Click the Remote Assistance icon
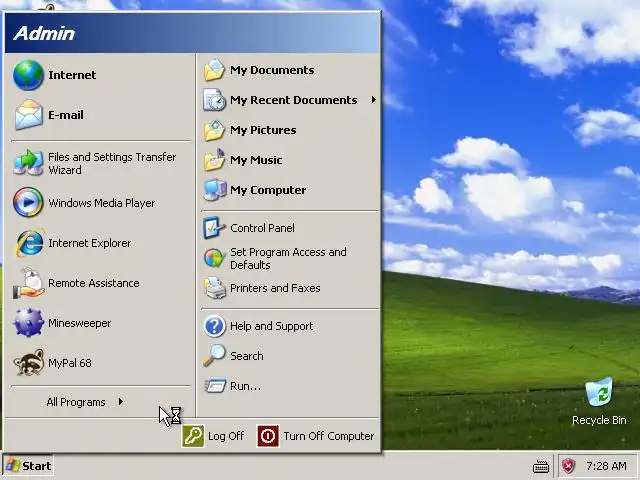This screenshot has height=480, width=640. click(x=28, y=283)
